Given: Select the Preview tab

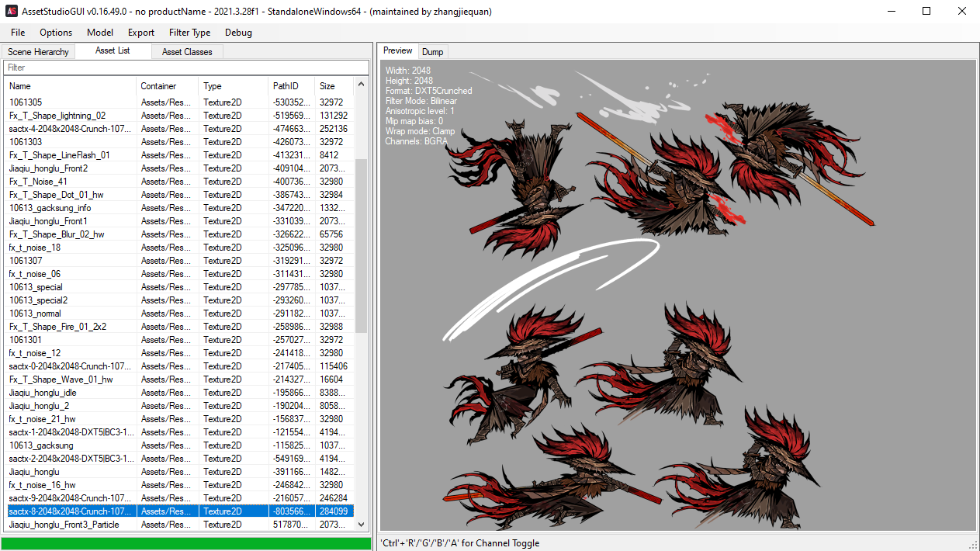Looking at the screenshot, I should tap(398, 50).
